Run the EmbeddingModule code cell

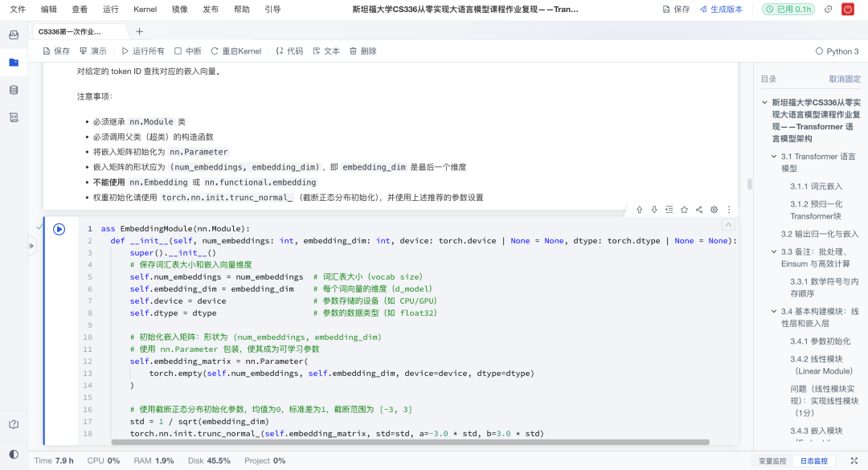(x=59, y=229)
